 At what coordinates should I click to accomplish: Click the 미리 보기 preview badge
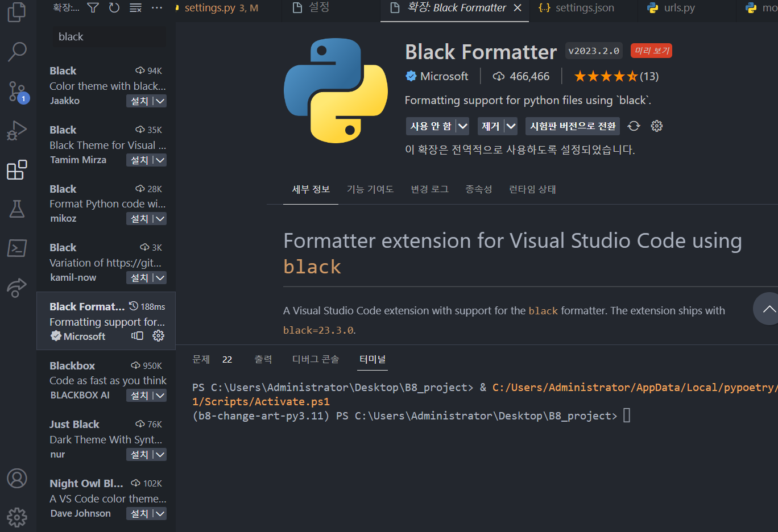(x=652, y=51)
